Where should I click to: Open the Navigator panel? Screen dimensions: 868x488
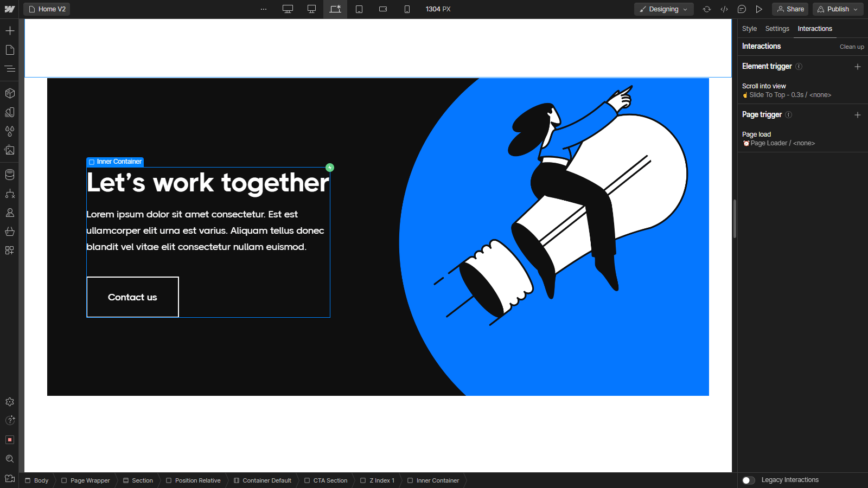[x=10, y=68]
